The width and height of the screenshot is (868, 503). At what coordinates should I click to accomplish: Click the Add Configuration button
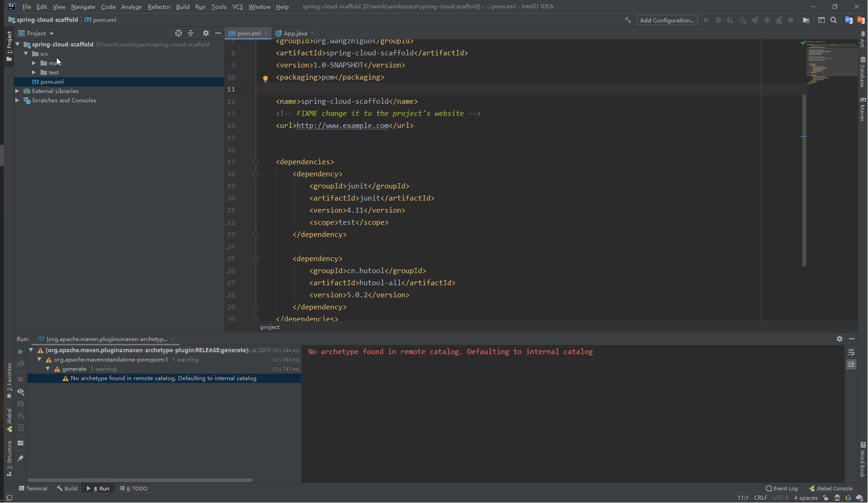[667, 20]
